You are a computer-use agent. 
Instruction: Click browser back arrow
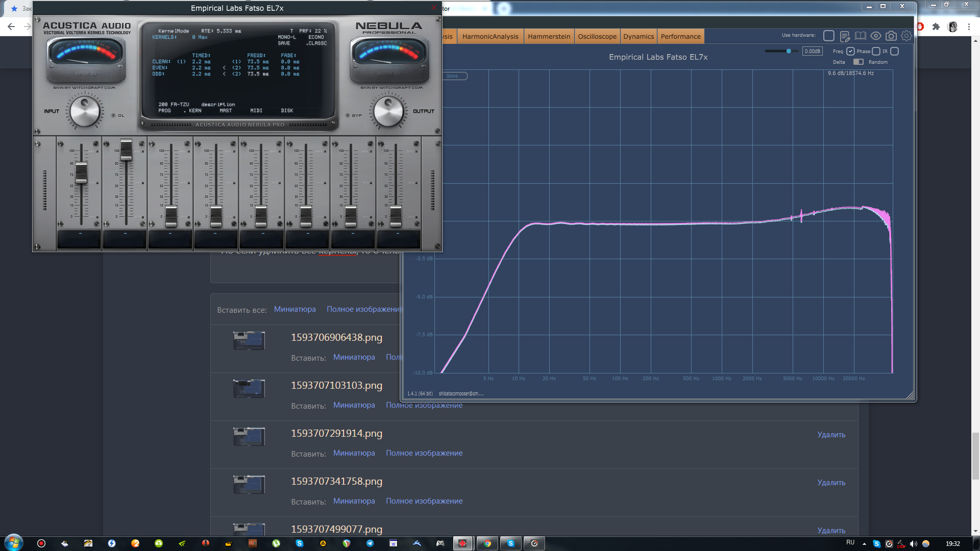point(11,27)
